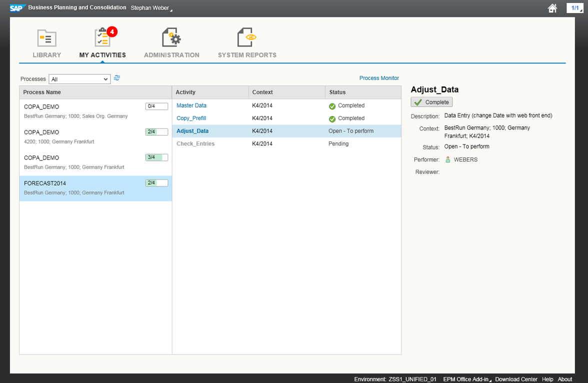
Task: Switch to the SYSTEM REPORTS tab
Action: pos(247,55)
